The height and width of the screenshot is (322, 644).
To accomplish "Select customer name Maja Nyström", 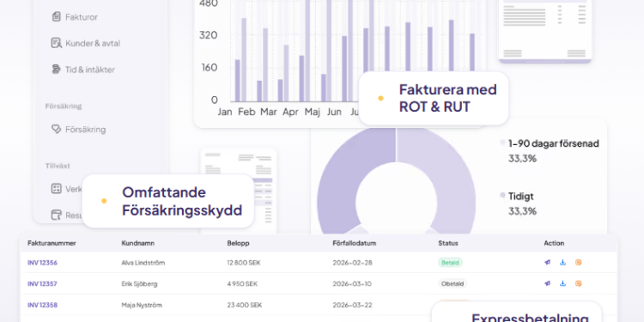I will click(x=142, y=305).
